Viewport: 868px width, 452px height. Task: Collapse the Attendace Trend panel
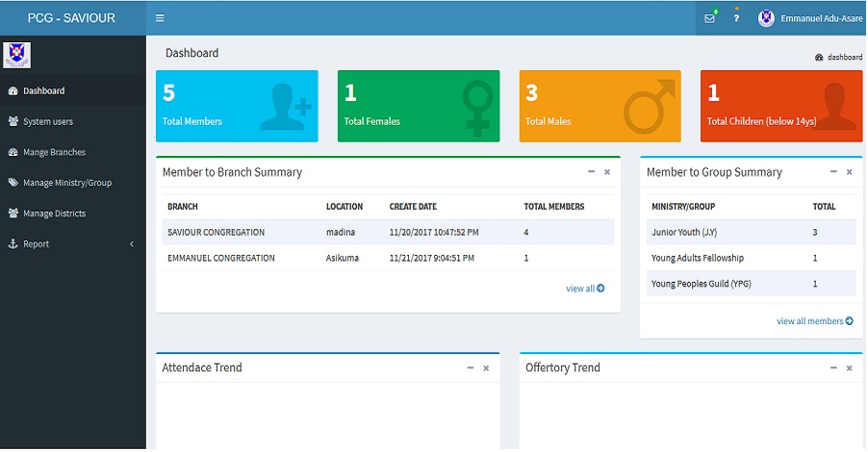tap(470, 367)
